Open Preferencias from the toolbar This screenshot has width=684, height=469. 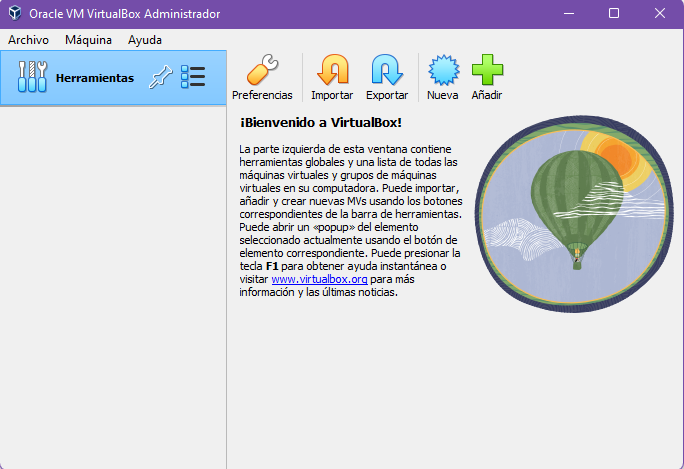262,77
